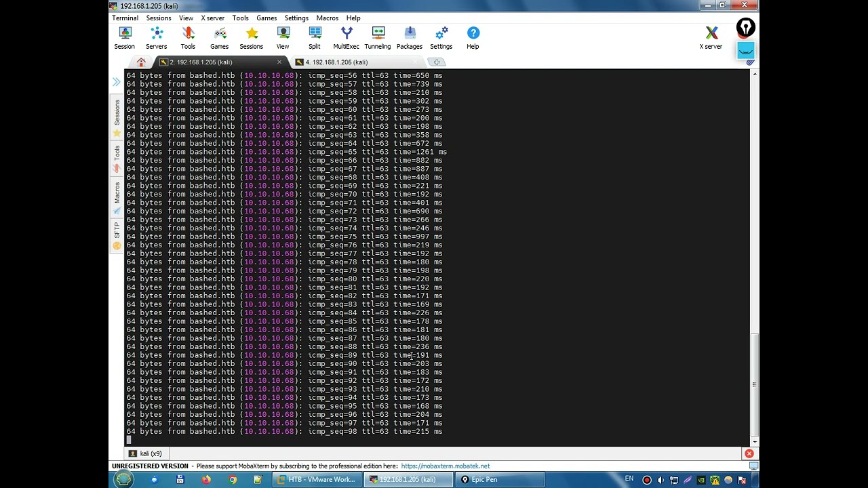Screen dimensions: 868x488
Task: Open the mobaxterm.mobatek.net link
Action: point(446,466)
